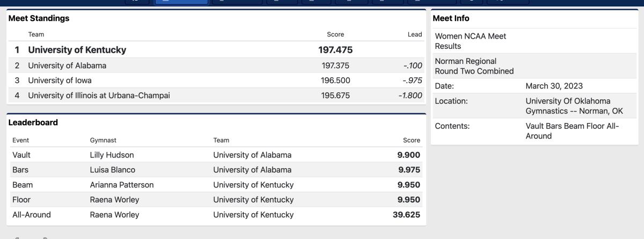Select gymnast Lilly Hudson in the Leaderboard

112,155
